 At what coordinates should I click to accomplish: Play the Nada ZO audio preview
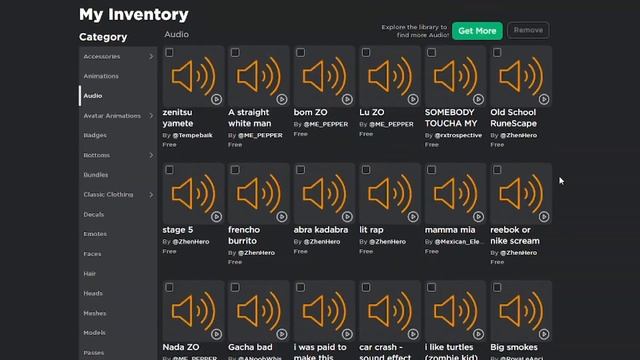point(216,334)
